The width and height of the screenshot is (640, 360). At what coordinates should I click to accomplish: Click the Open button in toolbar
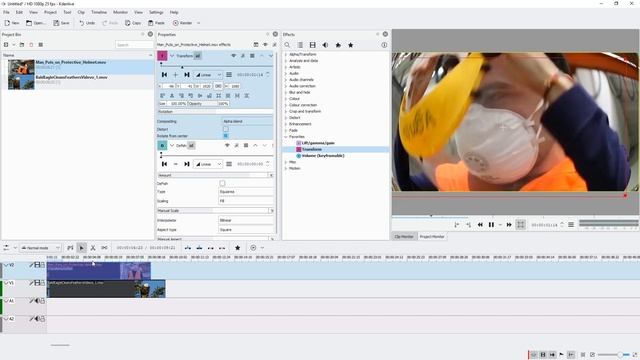[x=36, y=23]
